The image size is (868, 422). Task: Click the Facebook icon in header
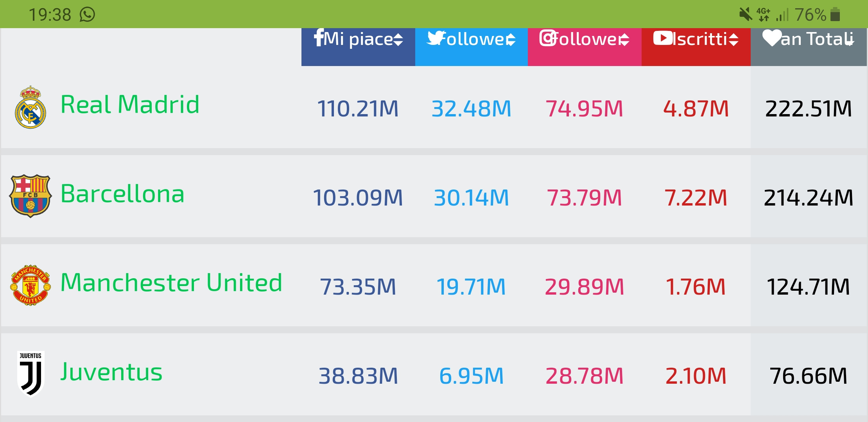coord(319,38)
